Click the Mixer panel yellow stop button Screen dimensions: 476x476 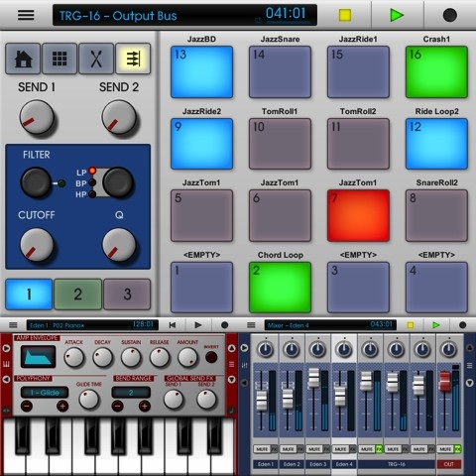(411, 325)
